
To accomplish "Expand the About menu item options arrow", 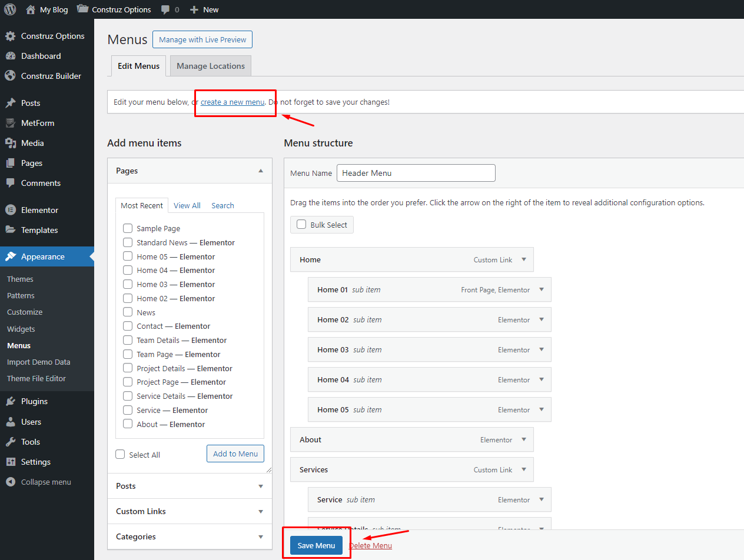I will [x=524, y=439].
